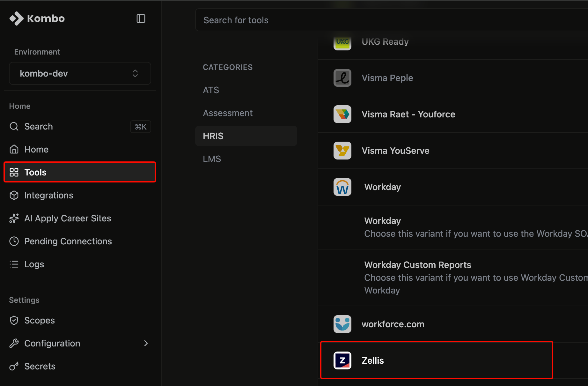Select Visma Raet - Youforce tool
Image resolution: width=588 pixels, height=386 pixels.
pos(453,114)
